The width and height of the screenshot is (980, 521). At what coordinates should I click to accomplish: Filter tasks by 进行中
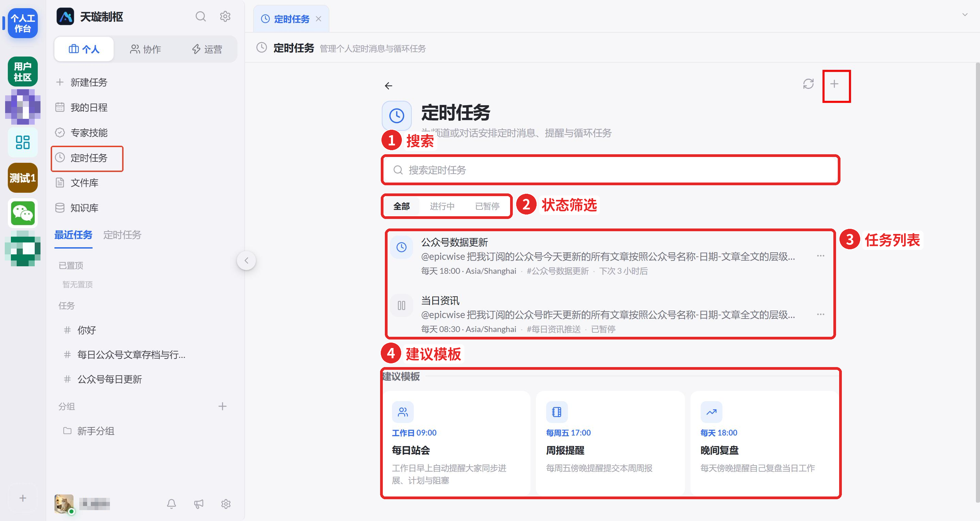click(442, 206)
